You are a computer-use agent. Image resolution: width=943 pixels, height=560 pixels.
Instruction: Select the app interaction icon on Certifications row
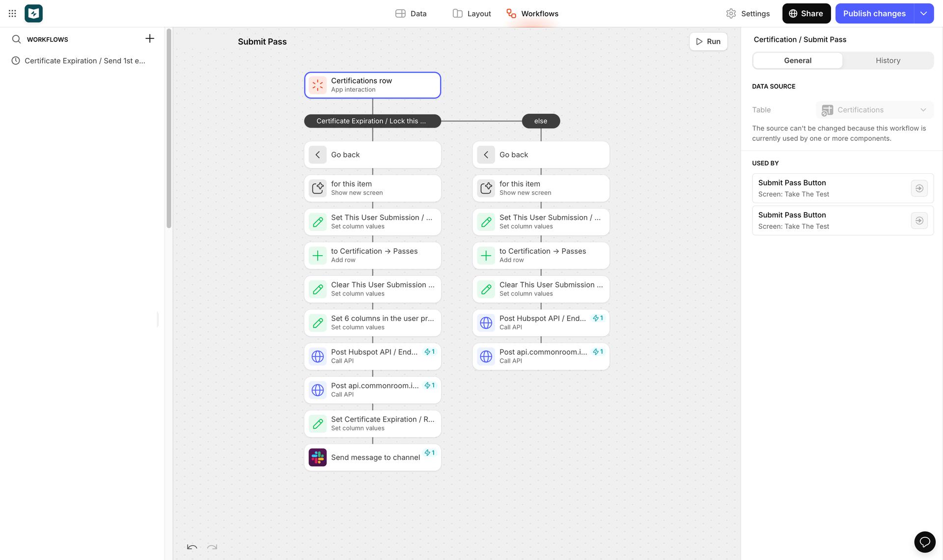pos(317,84)
